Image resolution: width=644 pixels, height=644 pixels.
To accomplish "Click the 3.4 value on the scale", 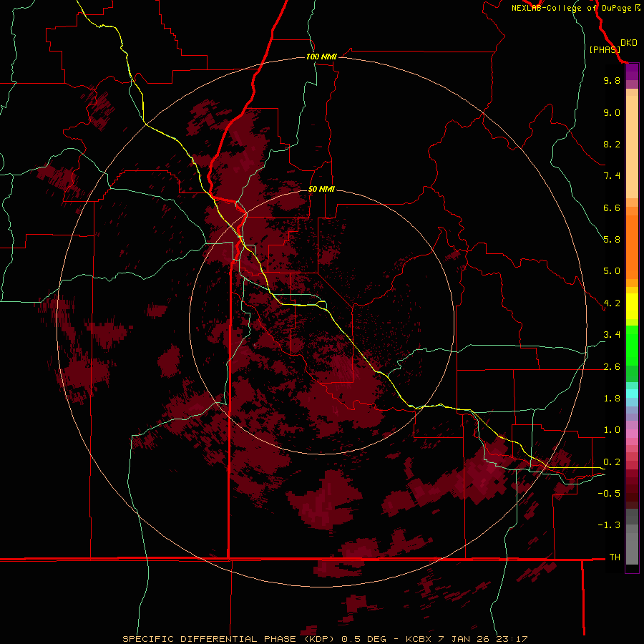I will tap(612, 335).
